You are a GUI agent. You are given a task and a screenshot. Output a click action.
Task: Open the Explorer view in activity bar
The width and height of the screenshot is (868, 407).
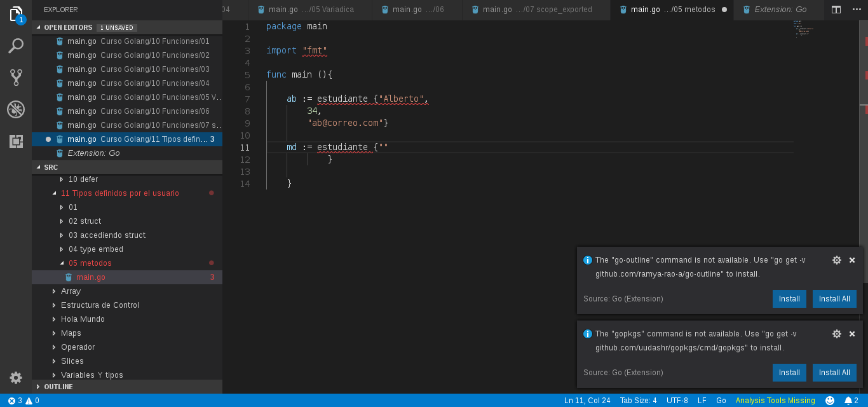[x=16, y=14]
